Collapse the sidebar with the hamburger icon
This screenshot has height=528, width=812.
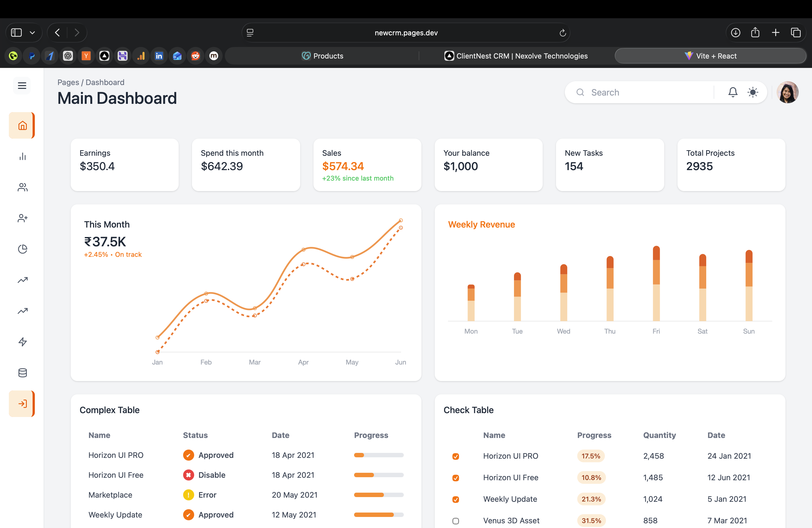point(22,86)
